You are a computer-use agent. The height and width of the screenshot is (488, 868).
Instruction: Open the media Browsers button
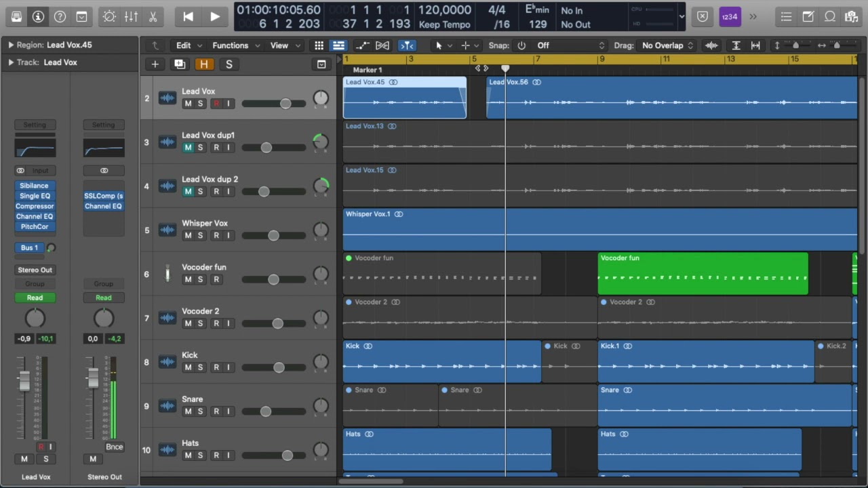(x=852, y=16)
